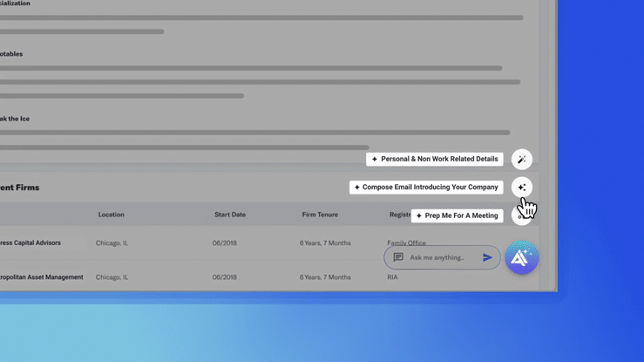Open the AI assistant round logo button
The width and height of the screenshot is (644, 362).
[521, 257]
